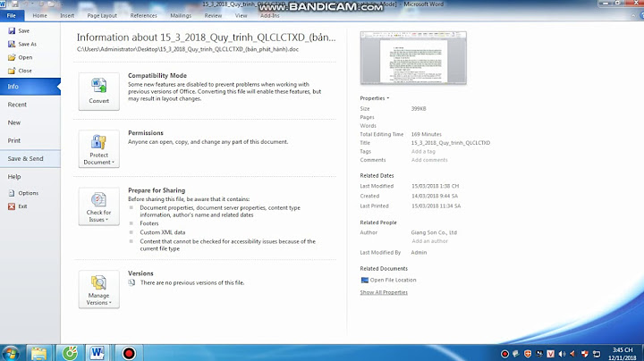The height and width of the screenshot is (361, 644).
Task: Open the Protect Document dropdown
Action: 99,149
